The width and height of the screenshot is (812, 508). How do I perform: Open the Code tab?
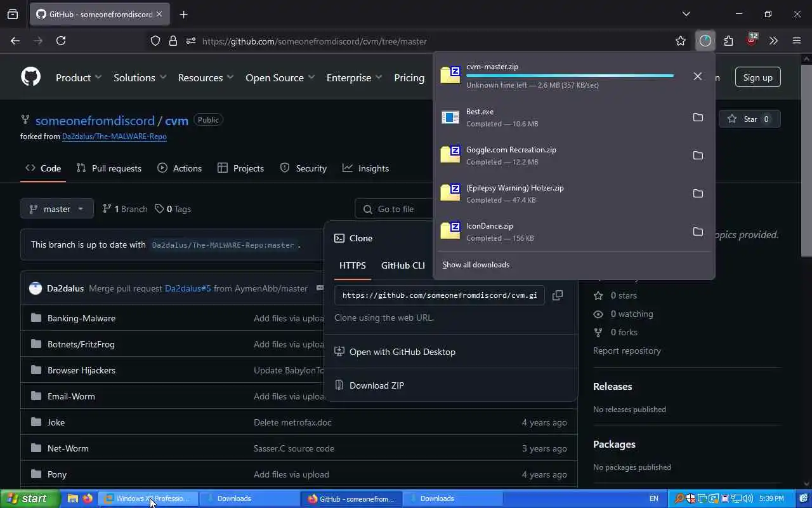(43, 168)
